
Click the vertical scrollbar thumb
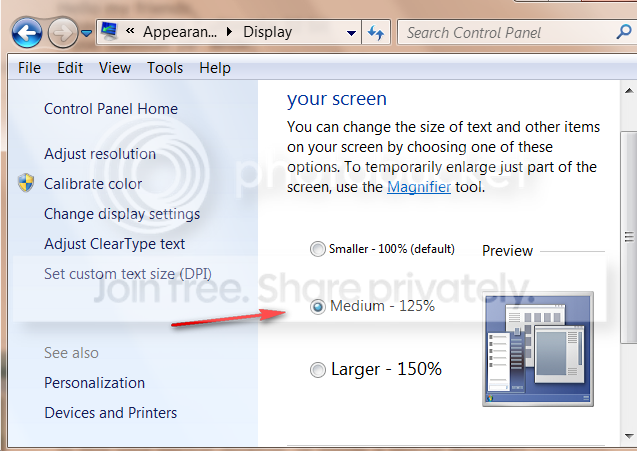[x=629, y=237]
